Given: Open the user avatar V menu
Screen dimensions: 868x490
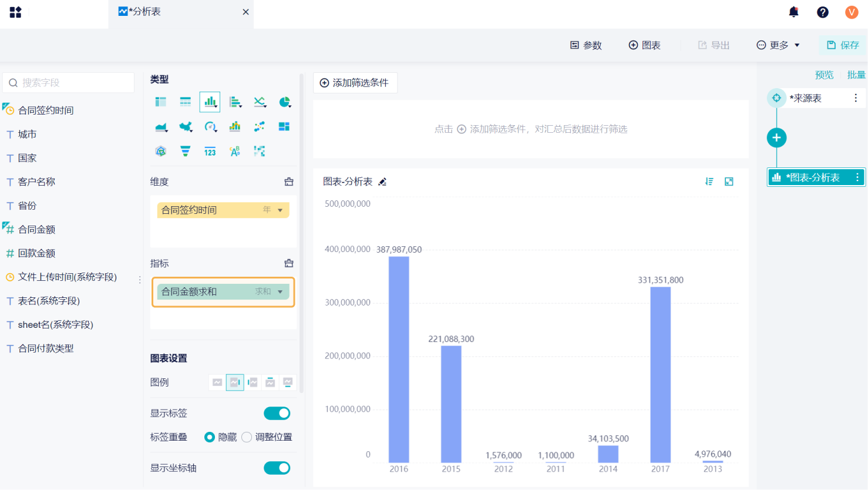Looking at the screenshot, I should (852, 12).
